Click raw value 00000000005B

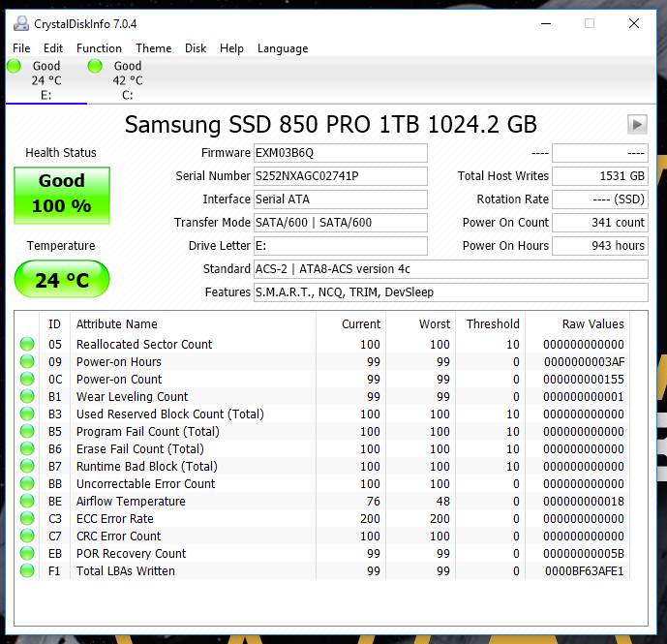click(584, 553)
